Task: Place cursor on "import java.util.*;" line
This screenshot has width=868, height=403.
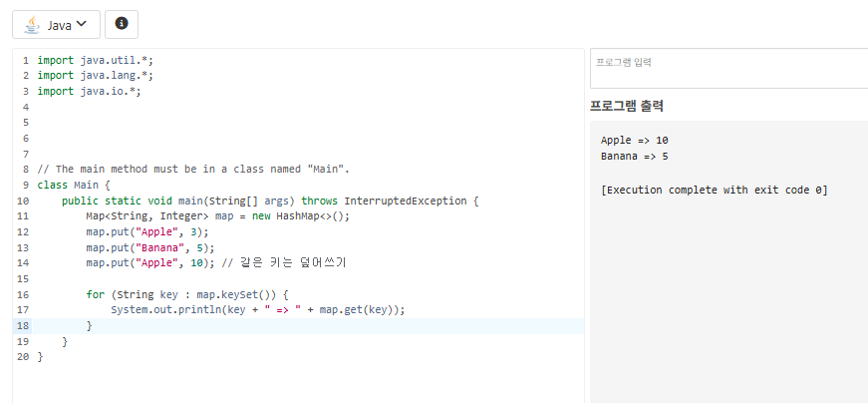Action: coord(96,60)
